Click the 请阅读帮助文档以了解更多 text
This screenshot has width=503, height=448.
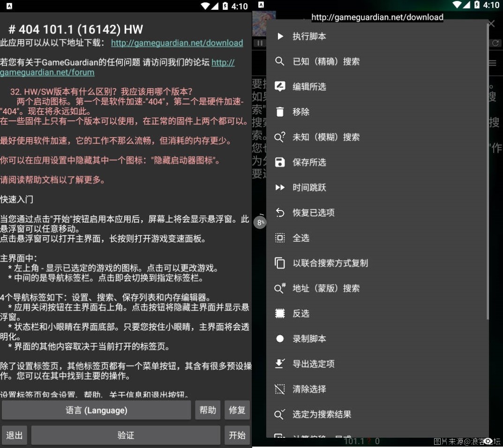click(x=53, y=180)
